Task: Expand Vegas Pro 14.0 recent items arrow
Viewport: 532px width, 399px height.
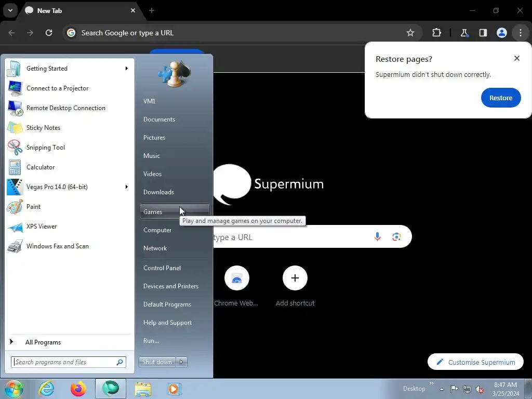Action: click(x=127, y=187)
